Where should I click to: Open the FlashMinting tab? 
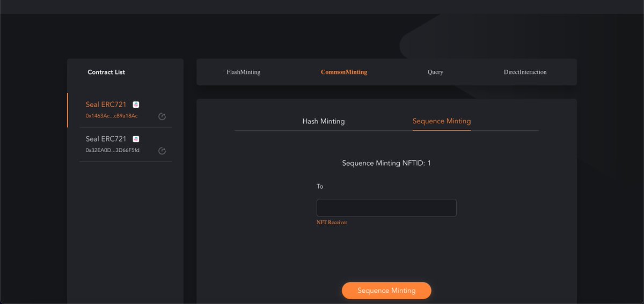[x=243, y=72]
